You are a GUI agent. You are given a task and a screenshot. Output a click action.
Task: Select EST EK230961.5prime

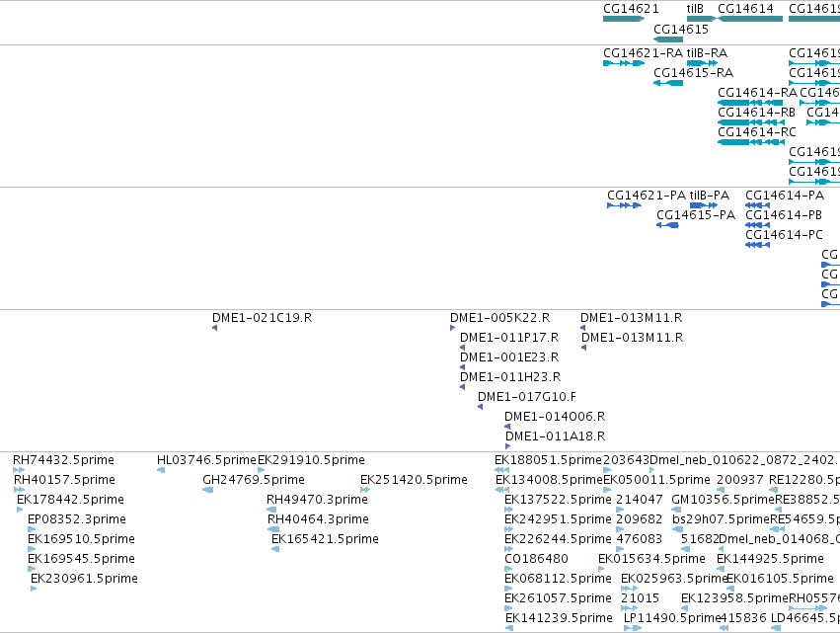34,589
